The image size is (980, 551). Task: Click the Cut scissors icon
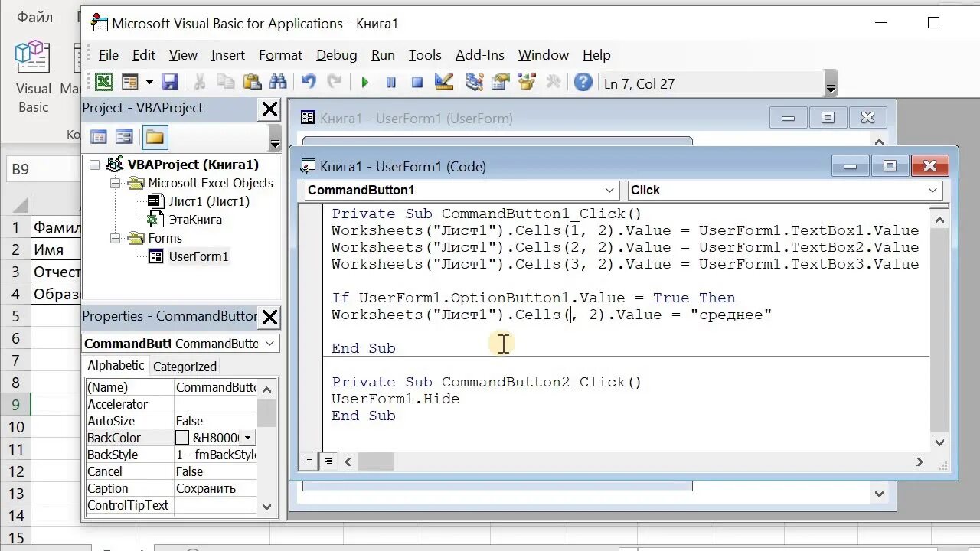pos(200,82)
